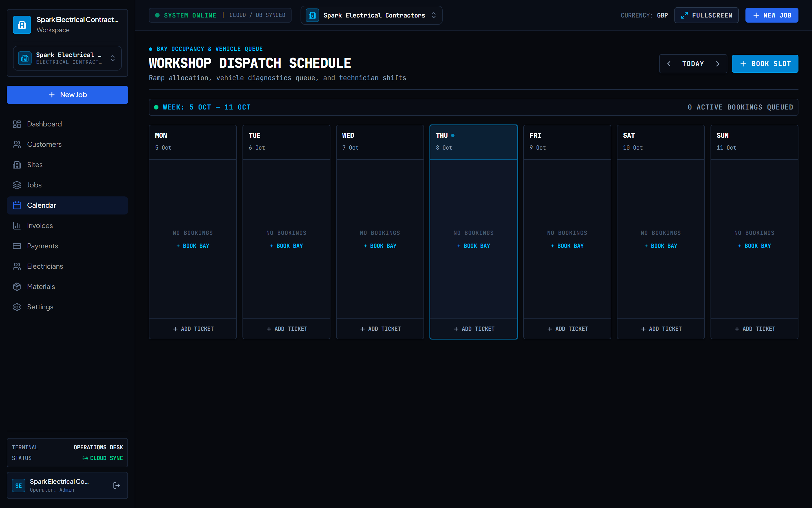Click the CURRENCY GBP indicator
The image size is (812, 508).
644,16
